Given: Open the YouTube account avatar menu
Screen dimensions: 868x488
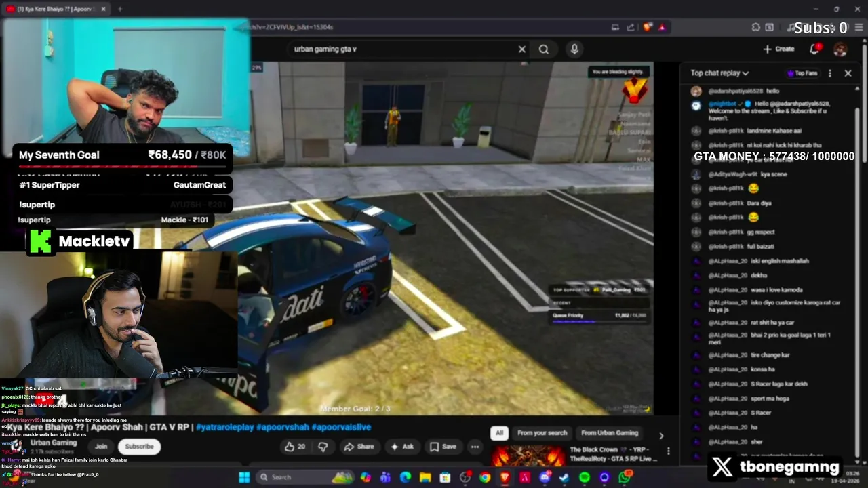Looking at the screenshot, I should (840, 49).
